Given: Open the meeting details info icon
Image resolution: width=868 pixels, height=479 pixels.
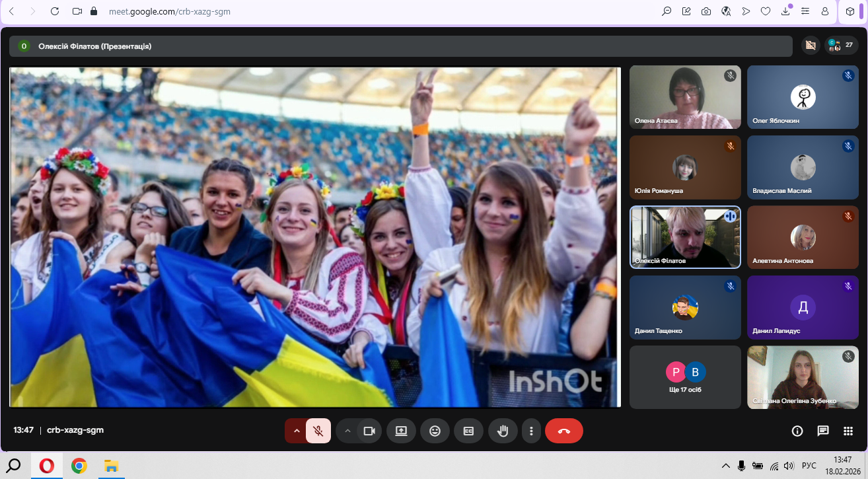Looking at the screenshot, I should (797, 431).
